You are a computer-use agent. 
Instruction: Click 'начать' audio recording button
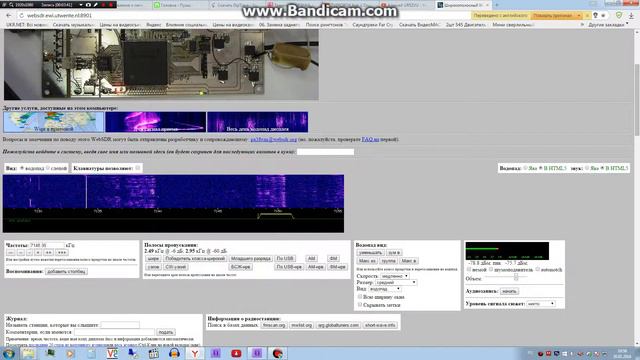click(509, 291)
